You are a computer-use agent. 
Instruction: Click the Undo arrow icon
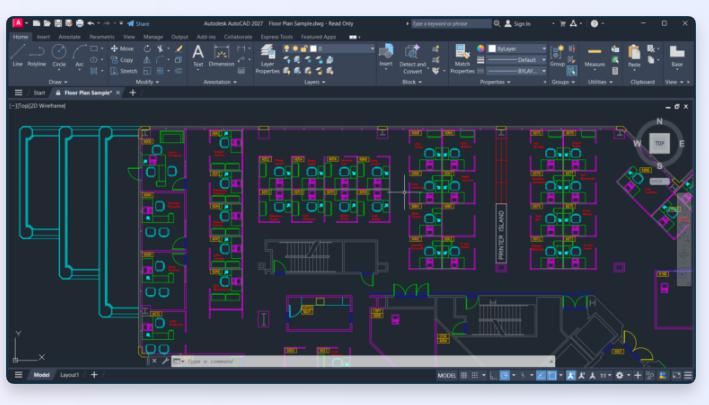point(91,23)
